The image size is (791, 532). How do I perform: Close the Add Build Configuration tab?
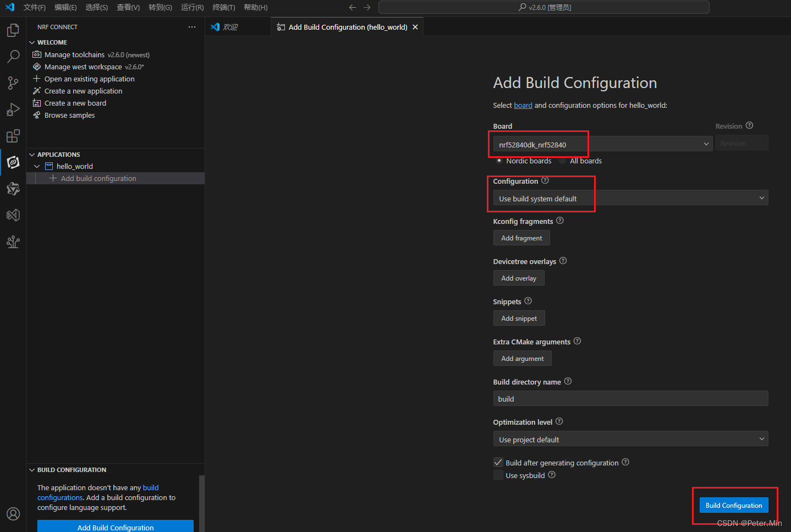(415, 27)
